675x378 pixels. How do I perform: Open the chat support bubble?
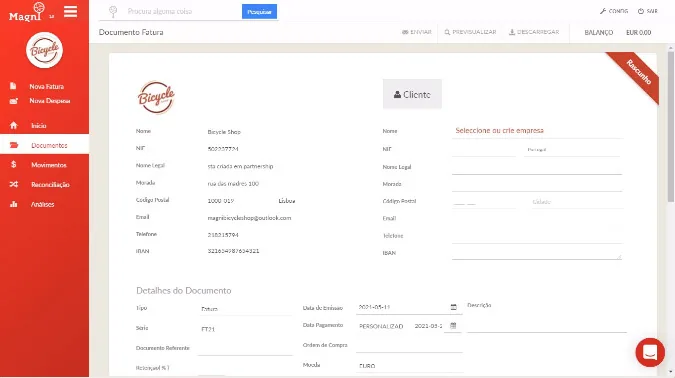[x=650, y=352]
